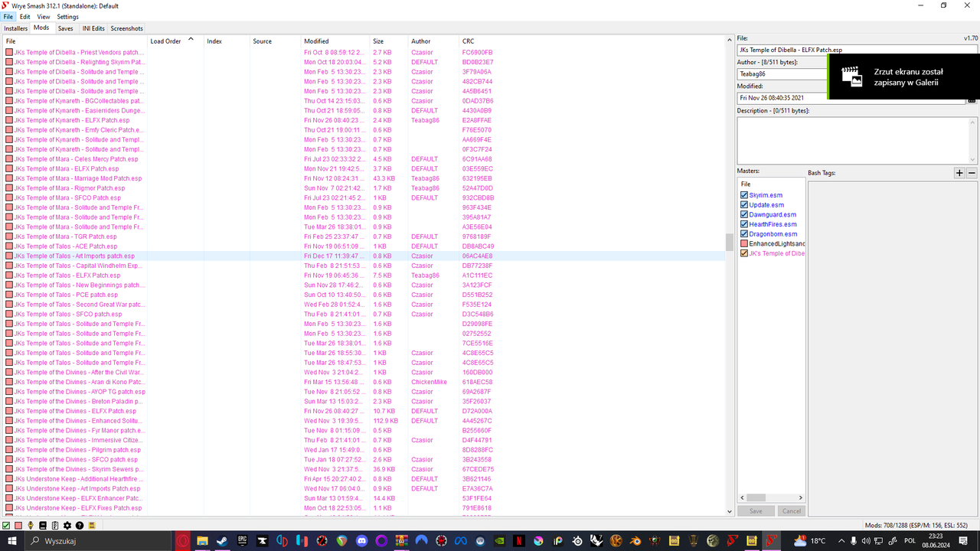This screenshot has width=980, height=551.
Task: Toggle the HearthFires.esm master checkbox
Action: 743,223
